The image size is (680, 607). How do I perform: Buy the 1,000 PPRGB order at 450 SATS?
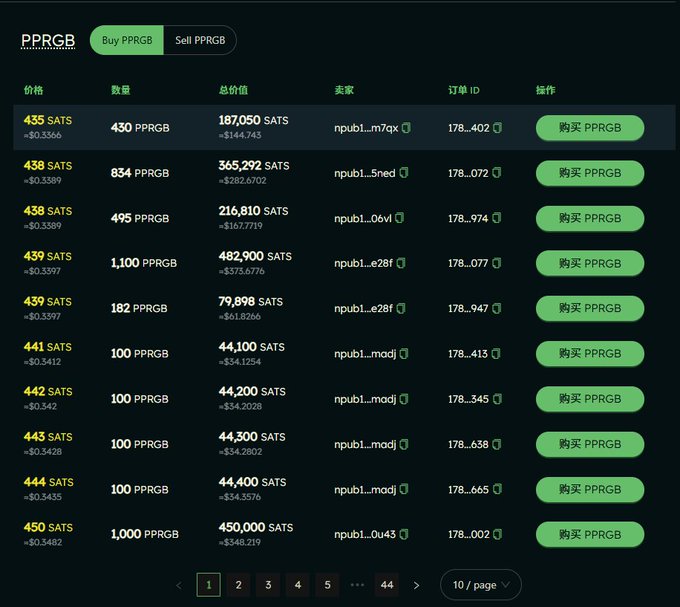(590, 535)
